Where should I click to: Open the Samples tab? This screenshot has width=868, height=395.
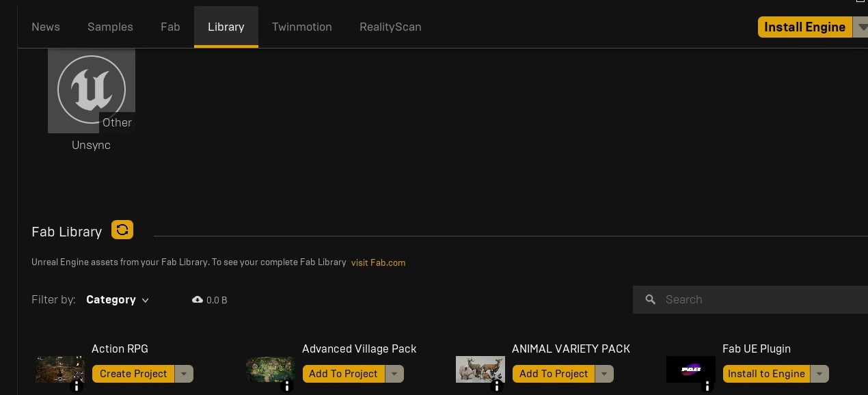(110, 27)
